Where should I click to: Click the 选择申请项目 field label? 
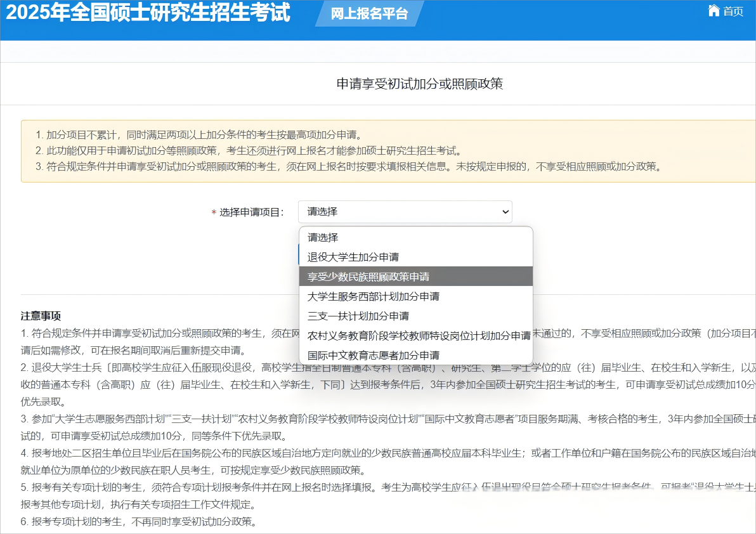[252, 212]
